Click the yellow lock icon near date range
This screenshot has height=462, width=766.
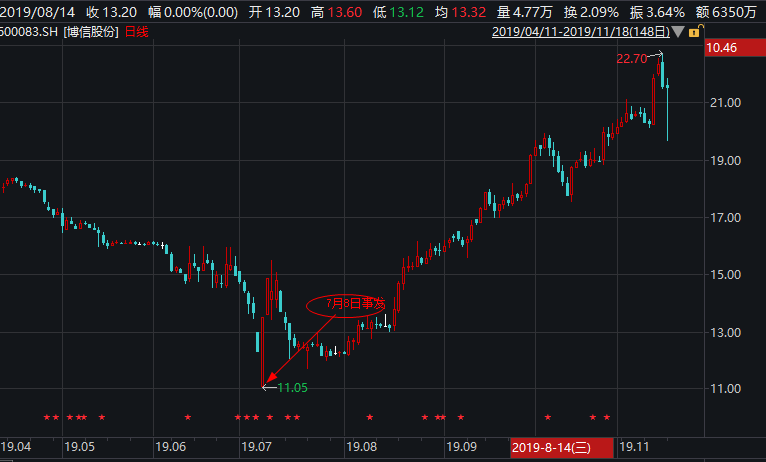pos(692,32)
